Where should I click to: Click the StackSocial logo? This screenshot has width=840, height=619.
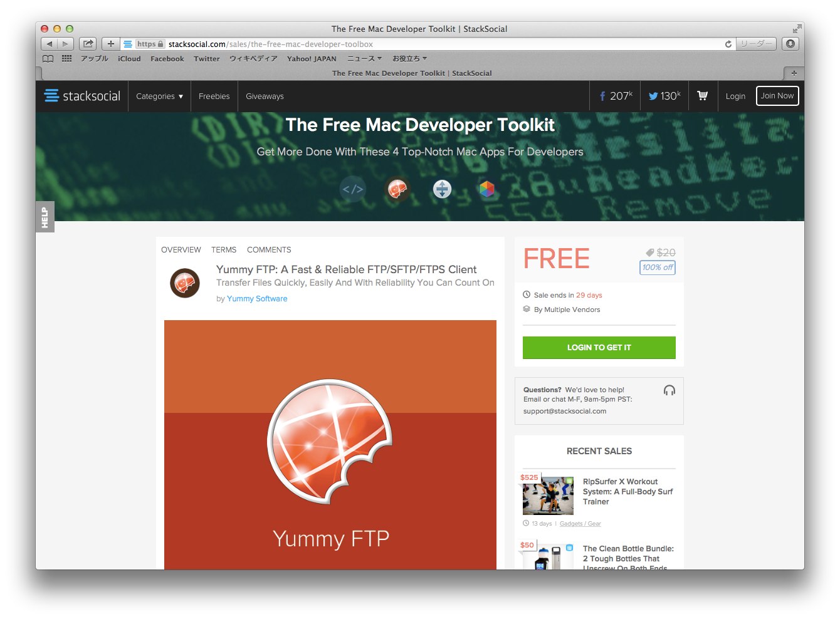tap(82, 96)
